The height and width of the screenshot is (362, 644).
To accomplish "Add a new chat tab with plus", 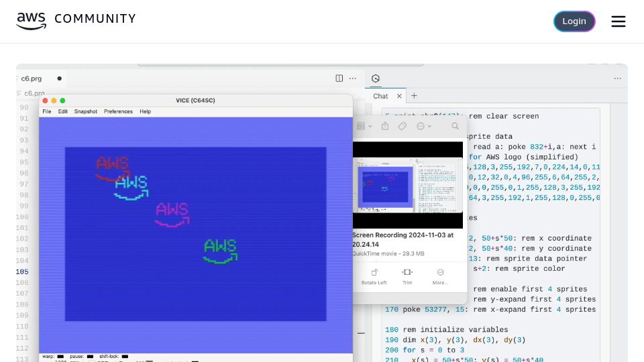I will (414, 96).
